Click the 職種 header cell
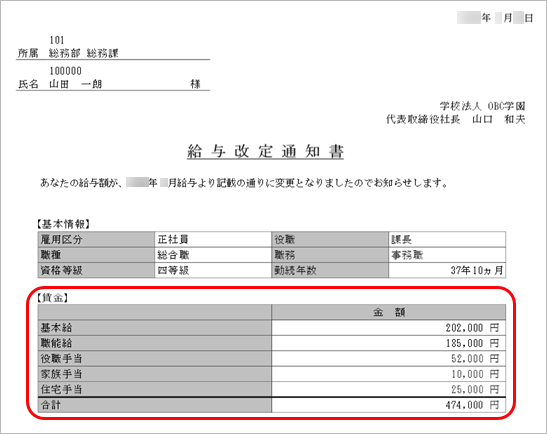 click(x=96, y=255)
